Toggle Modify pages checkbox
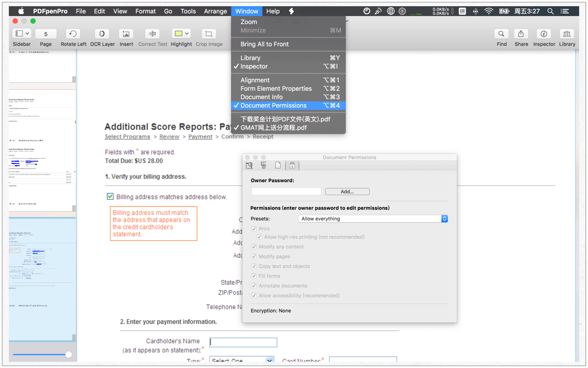This screenshot has width=588, height=368. 254,257
